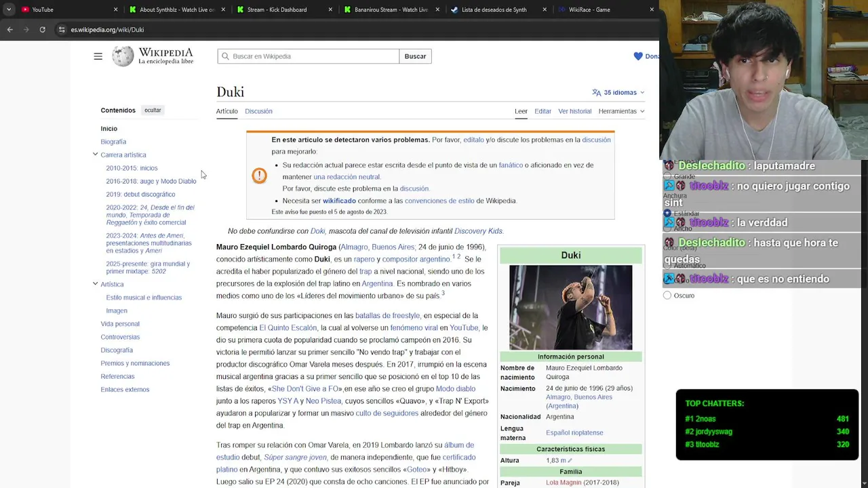The height and width of the screenshot is (488, 868).
Task: Select the Ancho width radio button
Action: tap(667, 228)
